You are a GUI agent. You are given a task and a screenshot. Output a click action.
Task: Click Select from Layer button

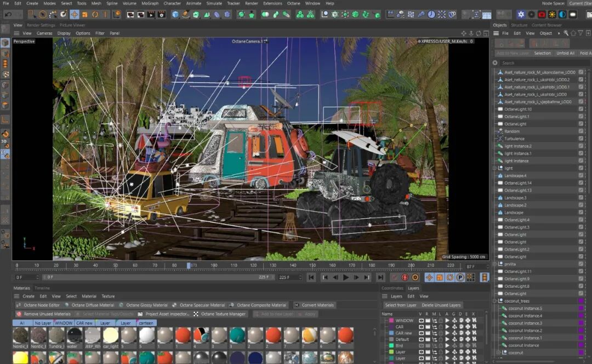click(401, 305)
